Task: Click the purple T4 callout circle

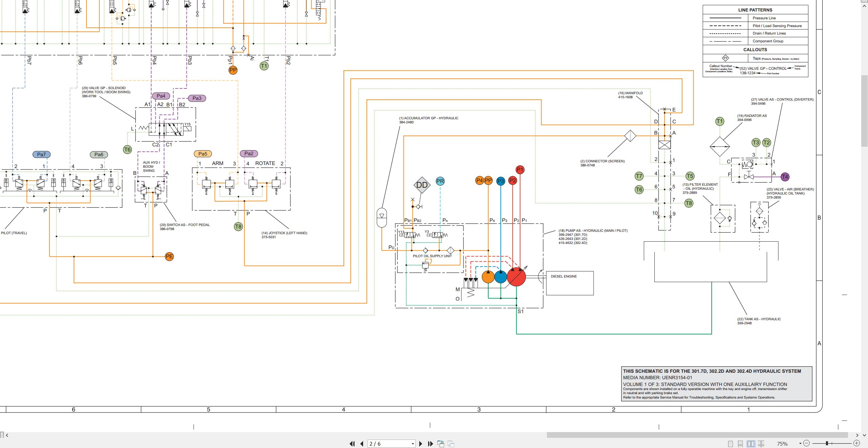Action: (785, 177)
